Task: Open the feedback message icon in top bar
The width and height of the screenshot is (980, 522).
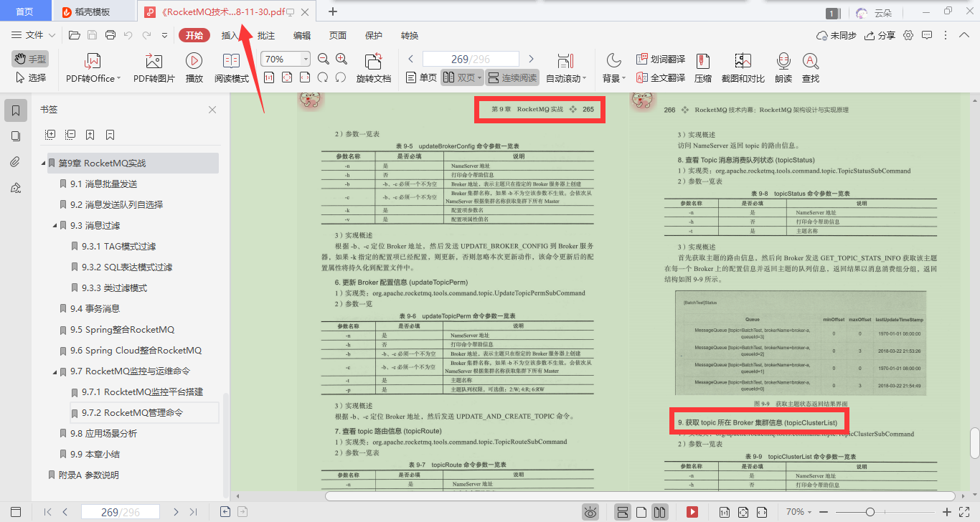Action: tap(927, 35)
